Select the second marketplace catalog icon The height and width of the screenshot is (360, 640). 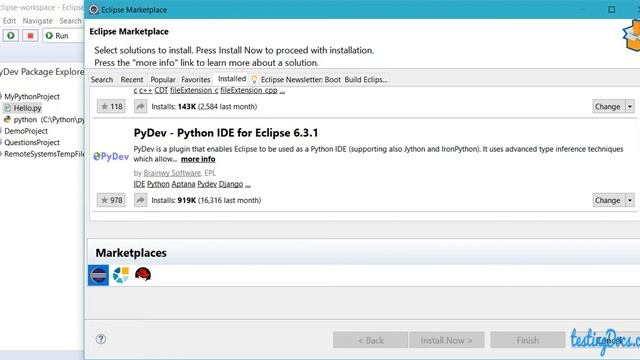coord(121,275)
